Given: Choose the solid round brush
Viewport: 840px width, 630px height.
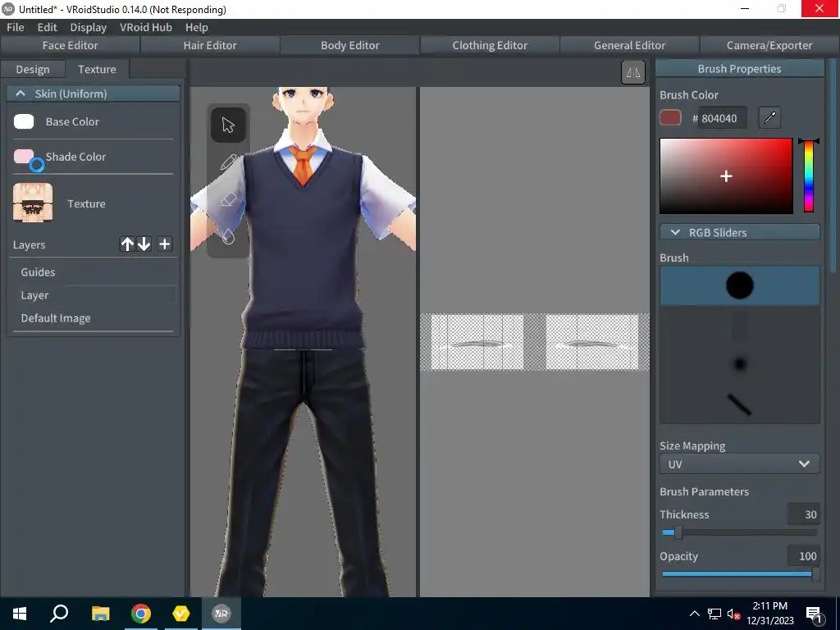Looking at the screenshot, I should [x=739, y=285].
